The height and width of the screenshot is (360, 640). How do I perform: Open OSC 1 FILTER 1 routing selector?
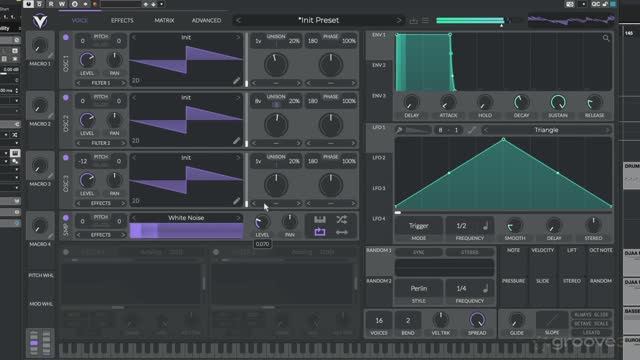point(101,83)
